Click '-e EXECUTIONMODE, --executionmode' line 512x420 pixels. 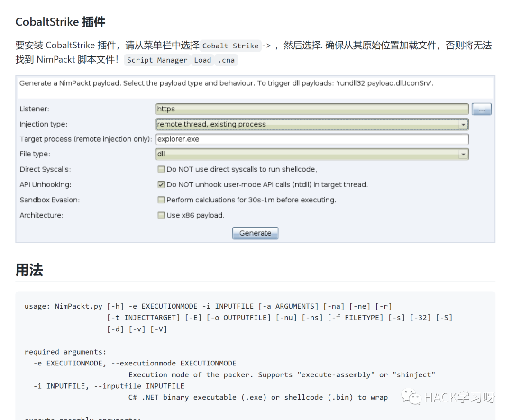tap(135, 364)
